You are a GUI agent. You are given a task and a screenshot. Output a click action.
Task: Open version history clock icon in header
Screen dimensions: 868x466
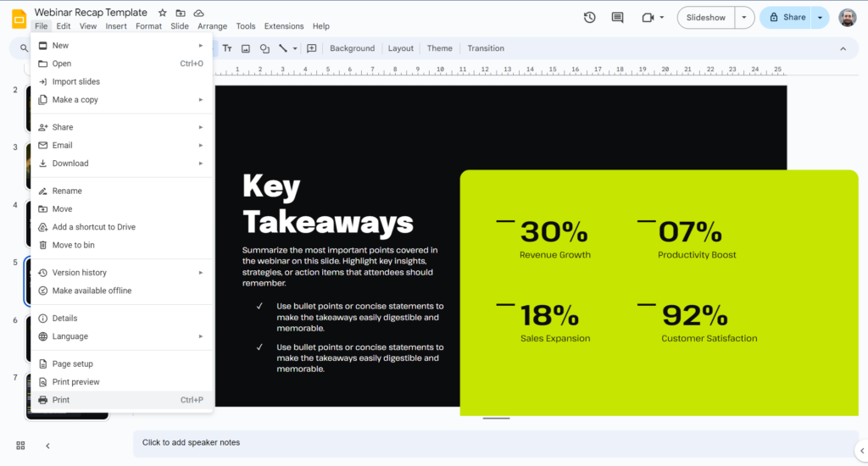(590, 18)
